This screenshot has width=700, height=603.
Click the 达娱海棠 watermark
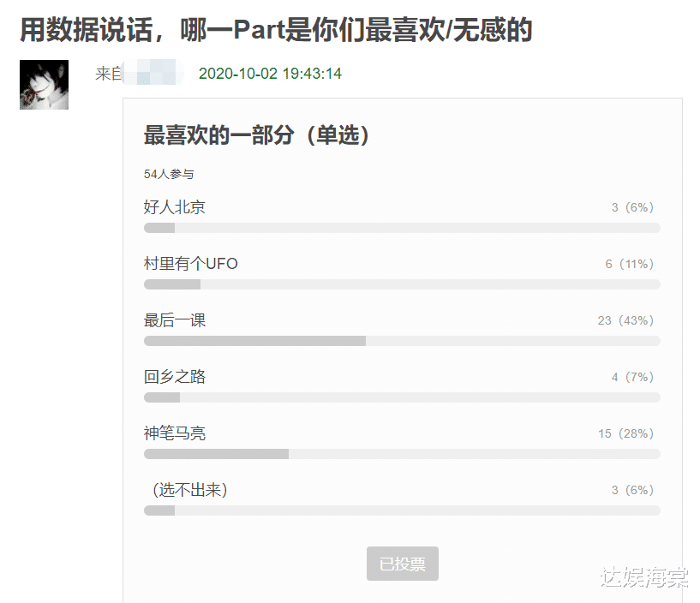point(643,578)
